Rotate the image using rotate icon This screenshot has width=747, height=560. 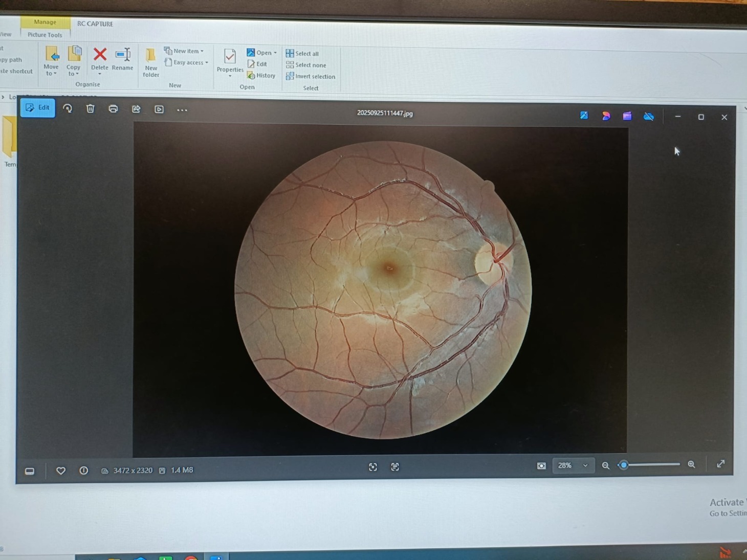pyautogui.click(x=68, y=108)
